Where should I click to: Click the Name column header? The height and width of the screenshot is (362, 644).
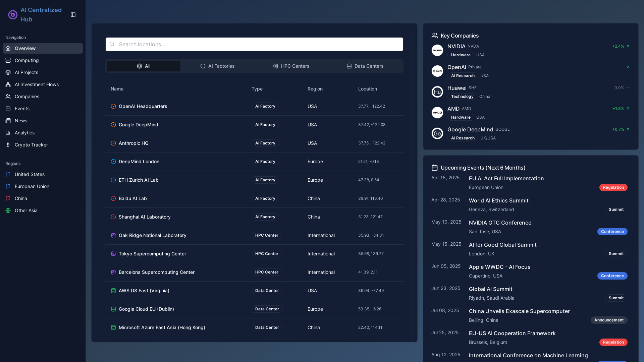117,89
